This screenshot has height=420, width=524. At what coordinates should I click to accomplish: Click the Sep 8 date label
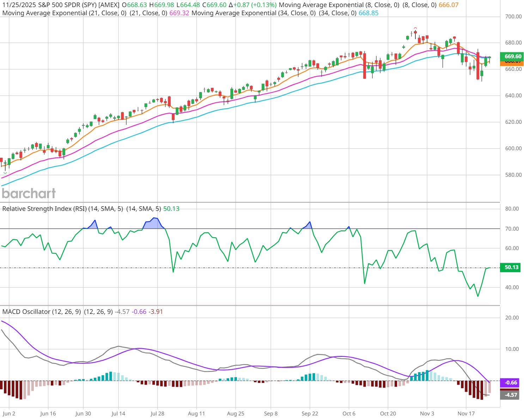click(x=271, y=414)
